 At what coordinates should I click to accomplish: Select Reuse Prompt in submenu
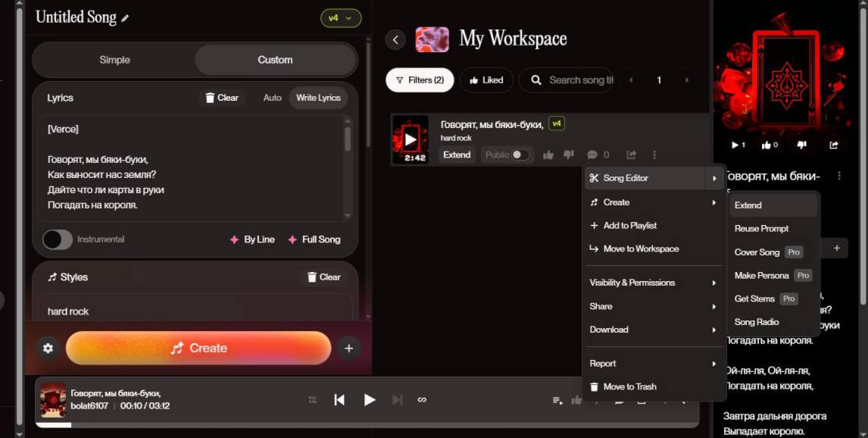pyautogui.click(x=773, y=229)
